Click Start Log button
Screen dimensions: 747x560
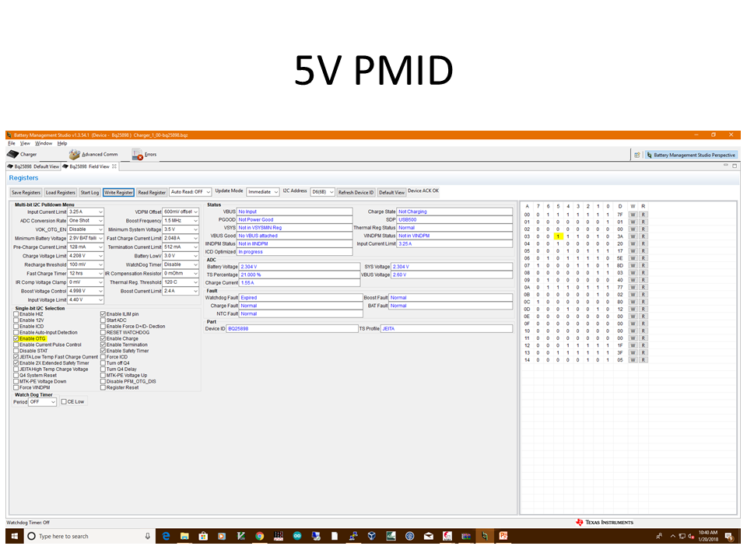click(89, 192)
